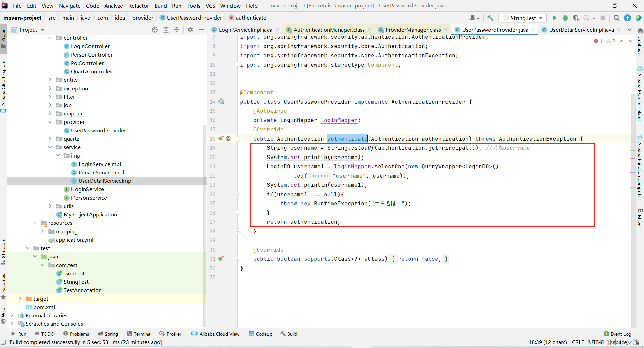Expand the mapper folder
644x348 pixels.
pos(50,113)
